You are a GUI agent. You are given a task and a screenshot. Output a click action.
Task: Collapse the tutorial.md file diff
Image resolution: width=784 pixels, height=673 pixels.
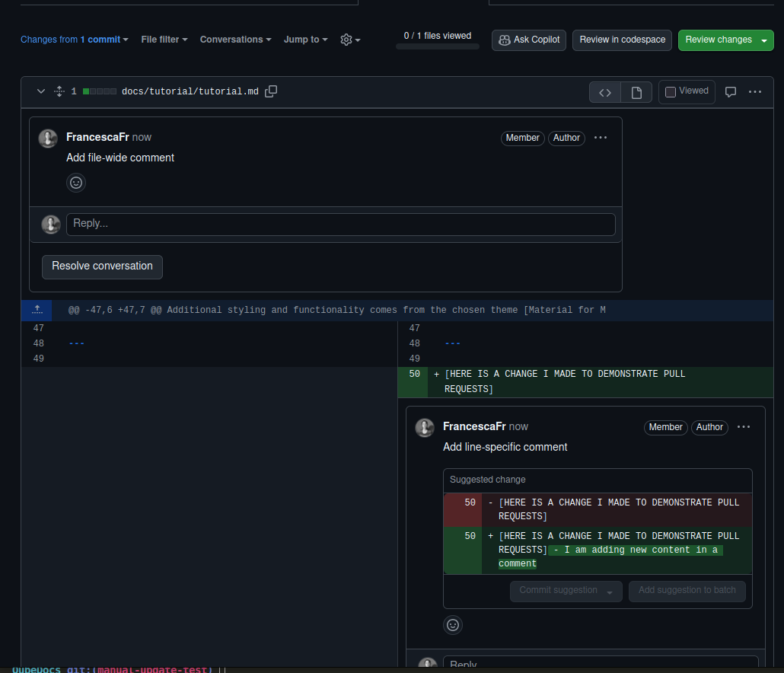pos(41,91)
